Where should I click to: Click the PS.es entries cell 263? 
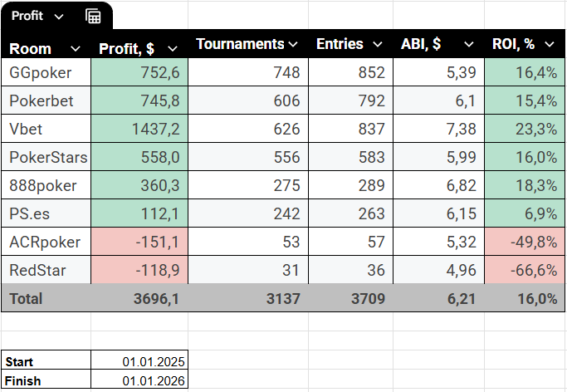[349, 213]
